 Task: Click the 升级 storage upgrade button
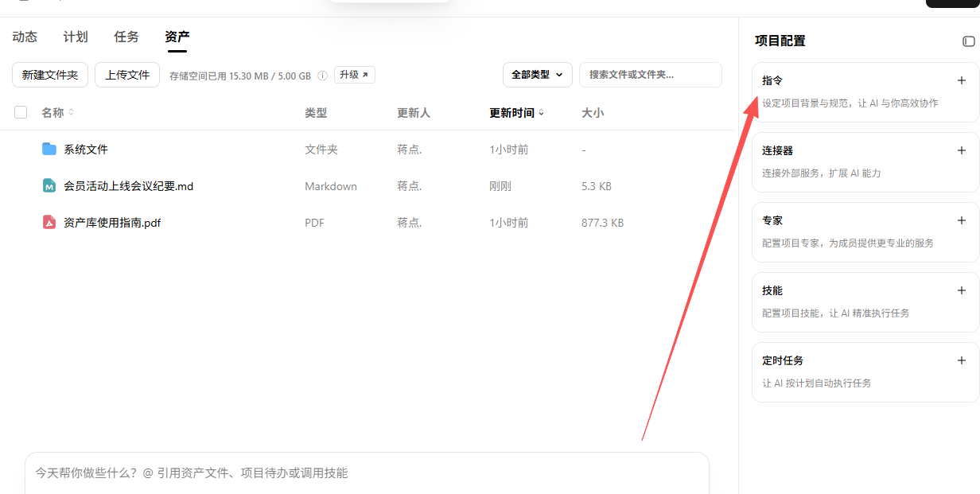tap(354, 75)
